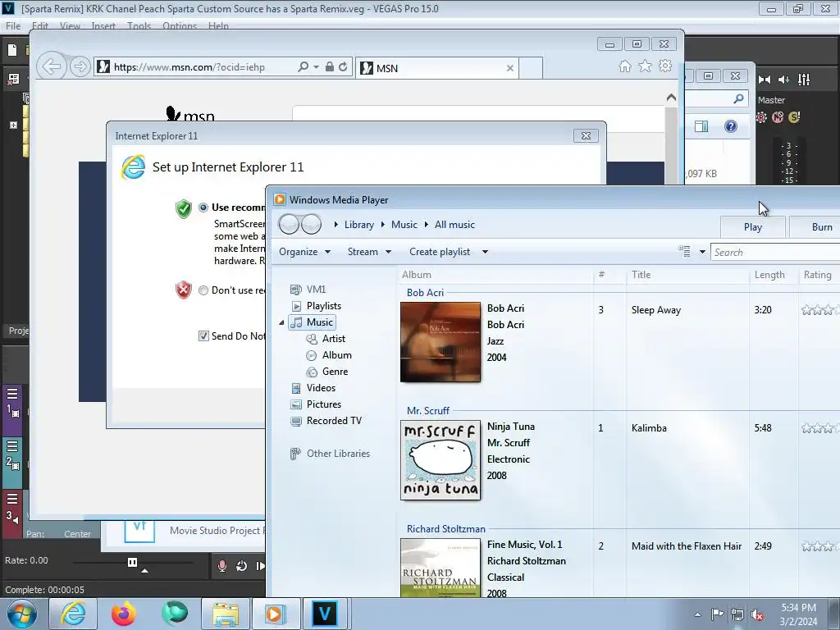The image size is (840, 630).
Task: Click the search magnifier in the Explorer window
Action: tap(739, 98)
